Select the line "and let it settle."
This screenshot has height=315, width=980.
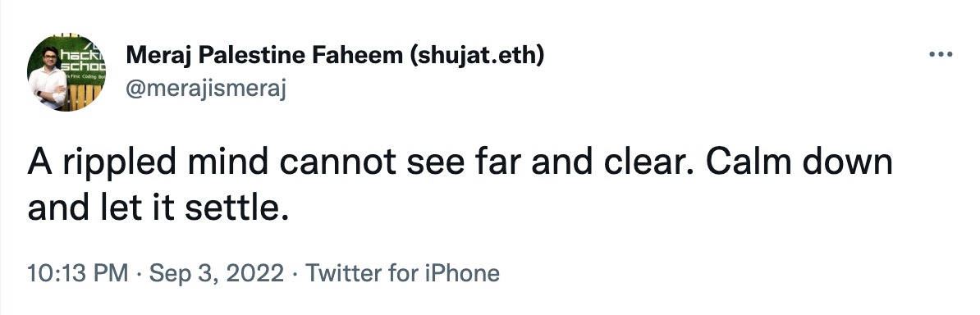coord(158,208)
